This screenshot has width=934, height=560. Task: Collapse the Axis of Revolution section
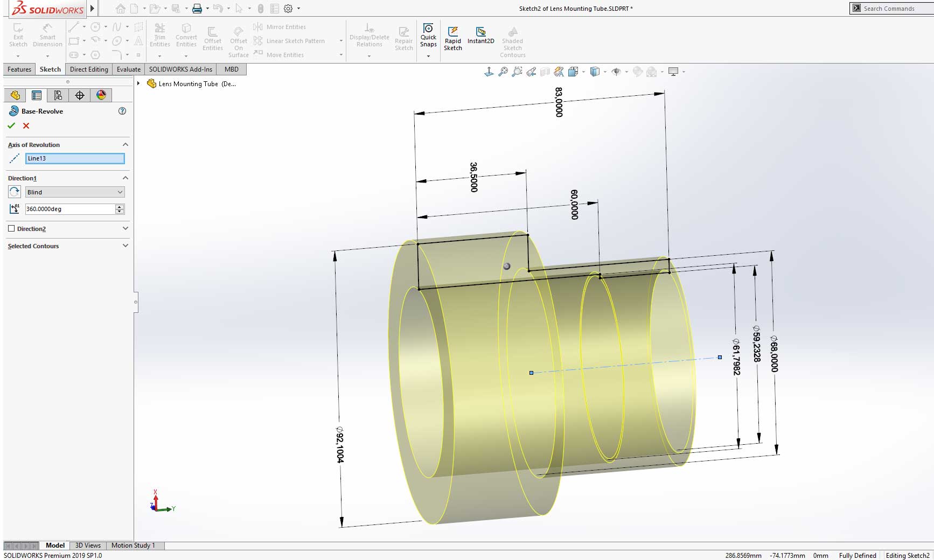click(126, 144)
